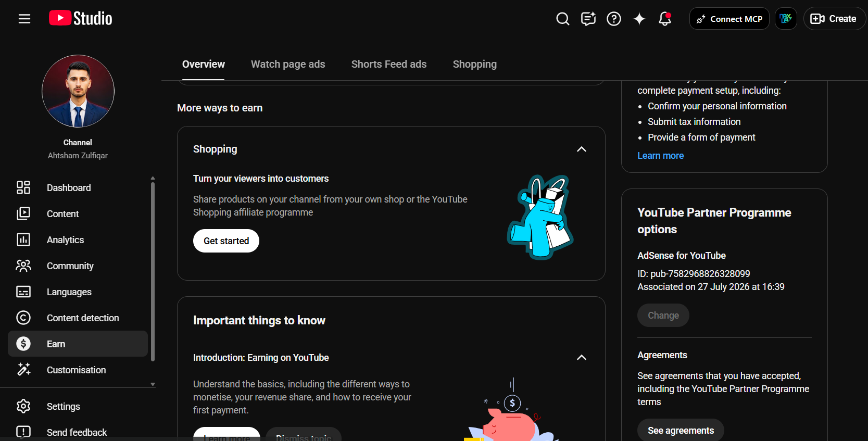Click the YouTube Partner Programme options heading

pyautogui.click(x=714, y=221)
